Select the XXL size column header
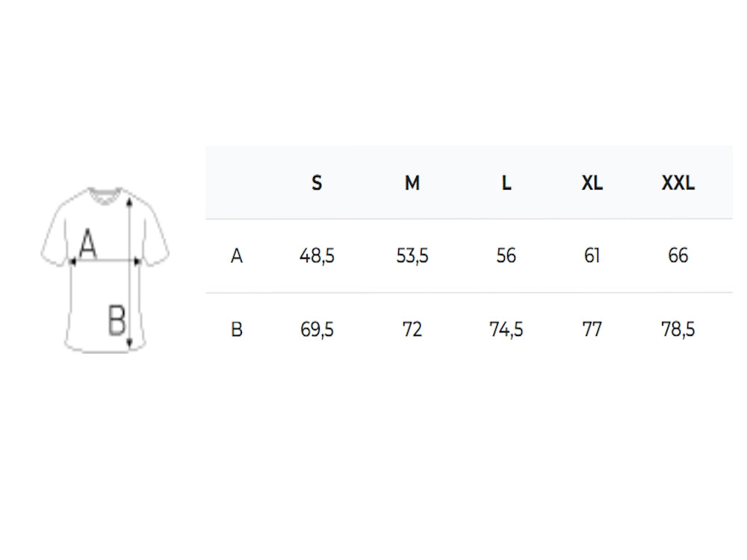Image resolution: width=747 pixels, height=560 pixels. (678, 183)
